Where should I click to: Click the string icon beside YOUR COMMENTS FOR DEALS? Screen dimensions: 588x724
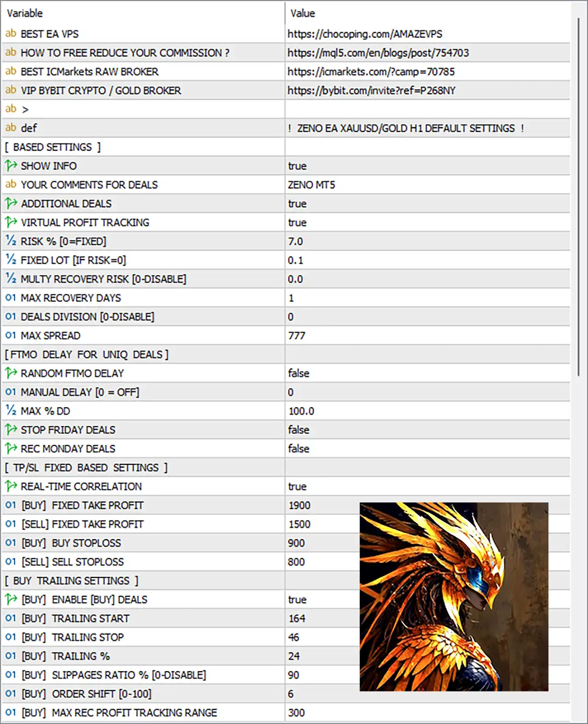click(11, 184)
